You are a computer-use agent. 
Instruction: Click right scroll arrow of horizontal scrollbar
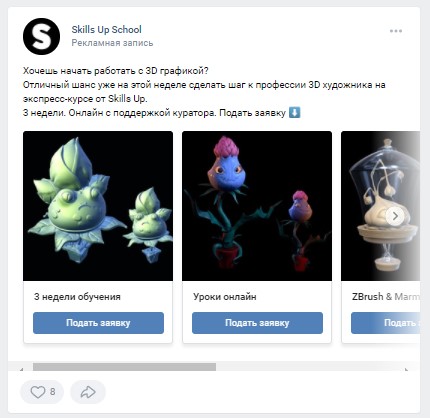406,369
